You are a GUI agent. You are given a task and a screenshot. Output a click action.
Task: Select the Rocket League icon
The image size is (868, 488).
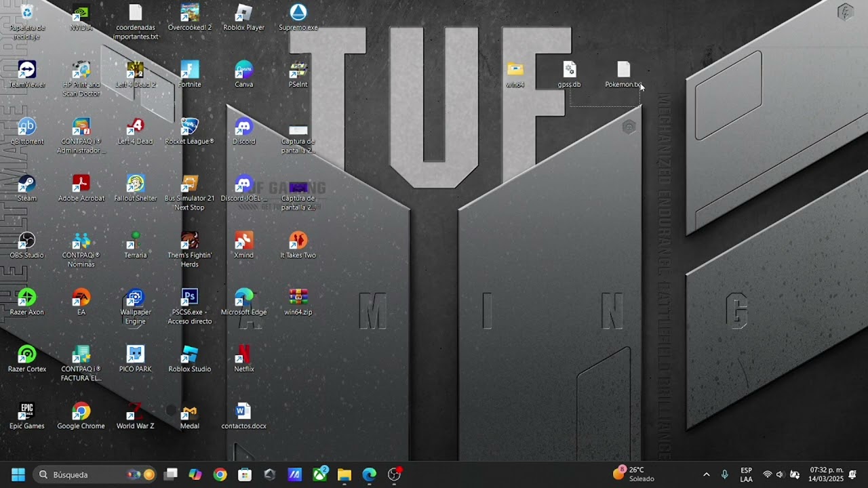tap(190, 131)
